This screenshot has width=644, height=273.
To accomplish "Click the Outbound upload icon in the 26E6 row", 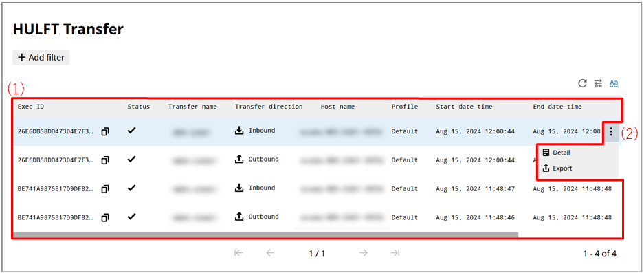I will tap(239, 160).
